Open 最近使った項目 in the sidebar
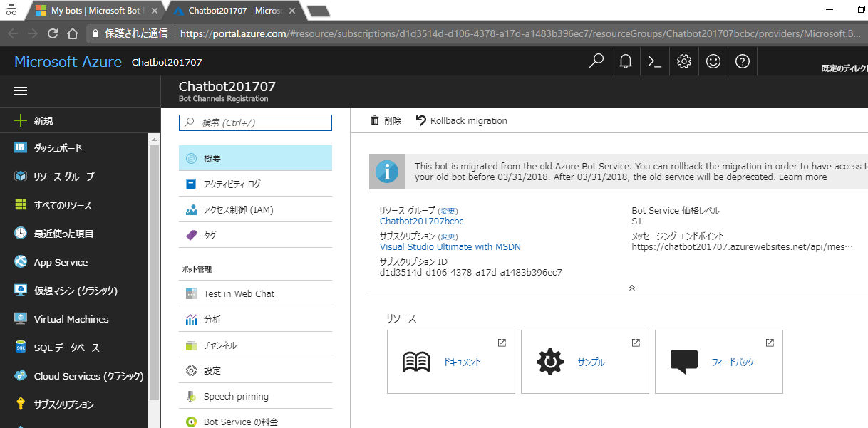 [74, 234]
